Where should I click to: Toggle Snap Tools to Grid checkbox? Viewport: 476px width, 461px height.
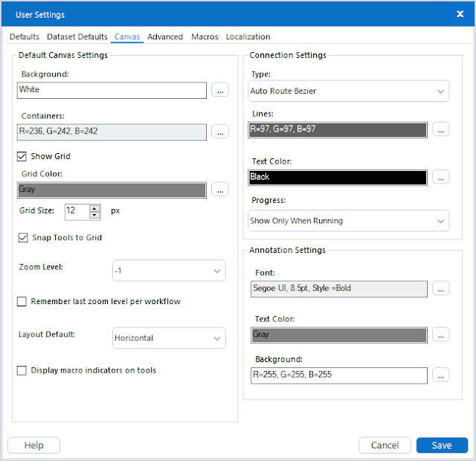click(x=22, y=238)
